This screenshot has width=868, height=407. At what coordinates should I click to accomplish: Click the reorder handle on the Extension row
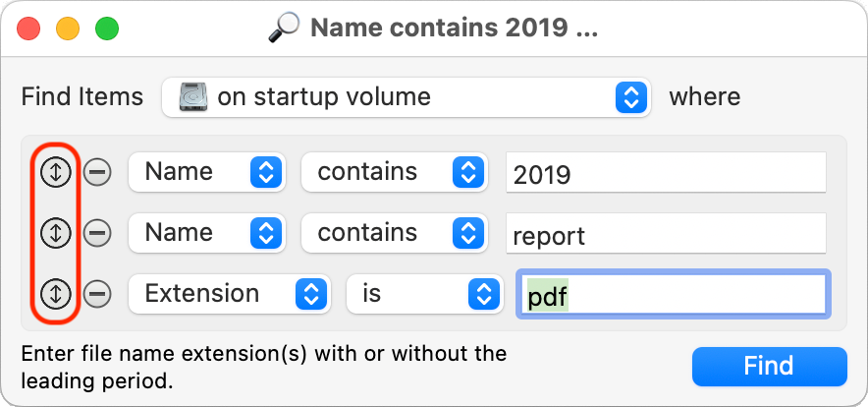(56, 293)
